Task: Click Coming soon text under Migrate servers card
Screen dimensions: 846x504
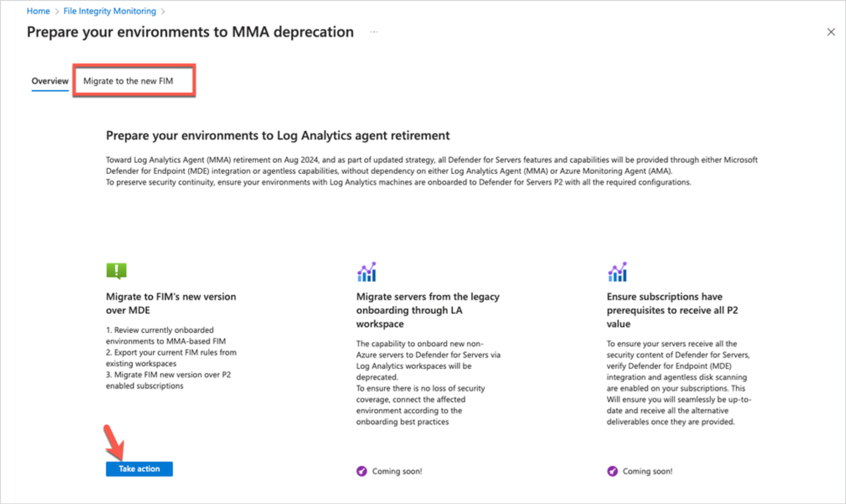Action: 397,471
